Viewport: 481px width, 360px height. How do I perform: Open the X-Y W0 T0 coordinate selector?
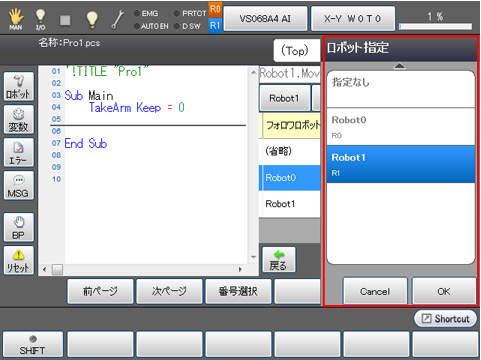click(x=353, y=19)
